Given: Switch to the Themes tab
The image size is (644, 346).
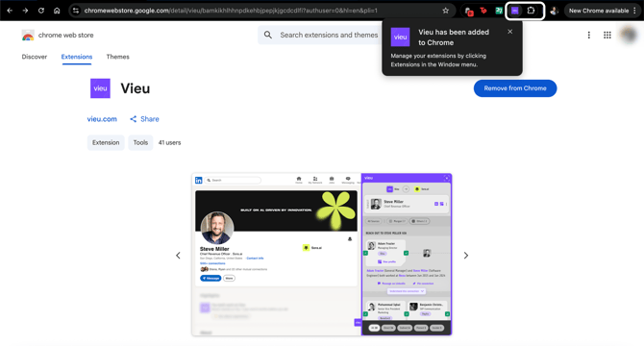Looking at the screenshot, I should (x=118, y=57).
